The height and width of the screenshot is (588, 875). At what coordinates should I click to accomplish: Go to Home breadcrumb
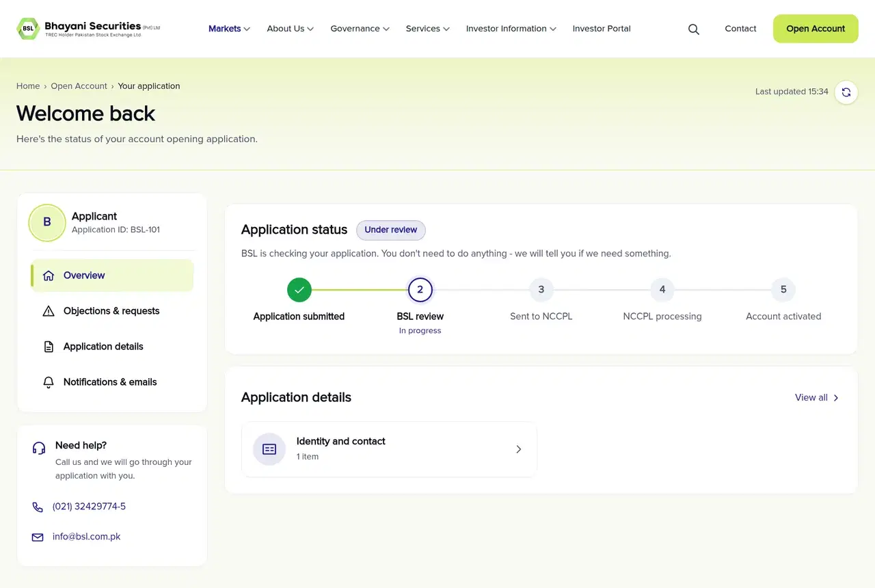(28, 86)
